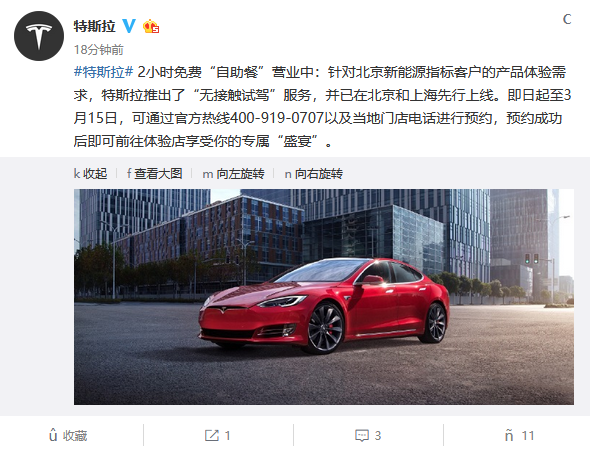This screenshot has height=454, width=590.
Task: Click the comment count 3
Action: point(378,436)
